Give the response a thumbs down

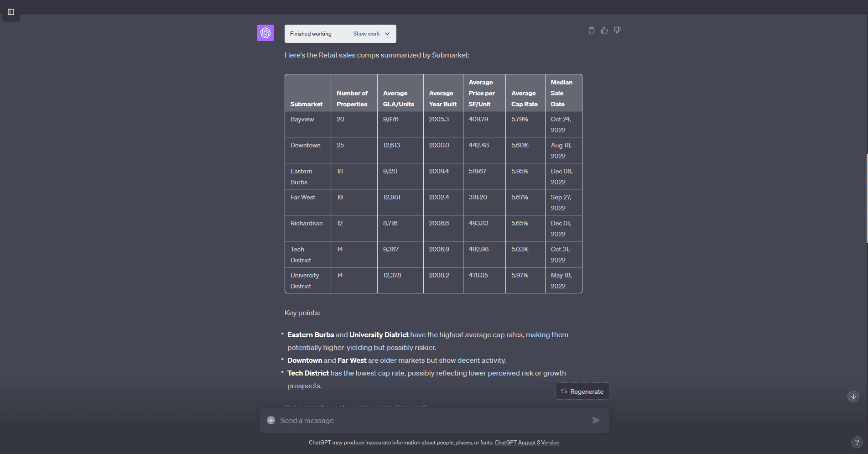pyautogui.click(x=617, y=30)
